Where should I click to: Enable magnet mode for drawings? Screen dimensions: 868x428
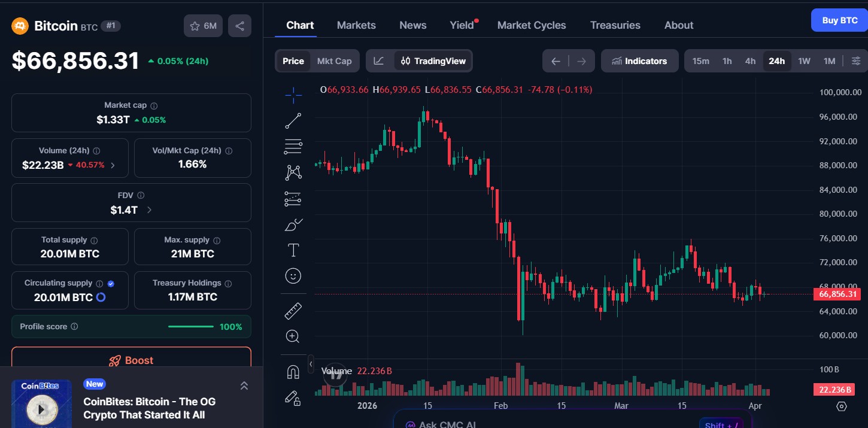(293, 371)
